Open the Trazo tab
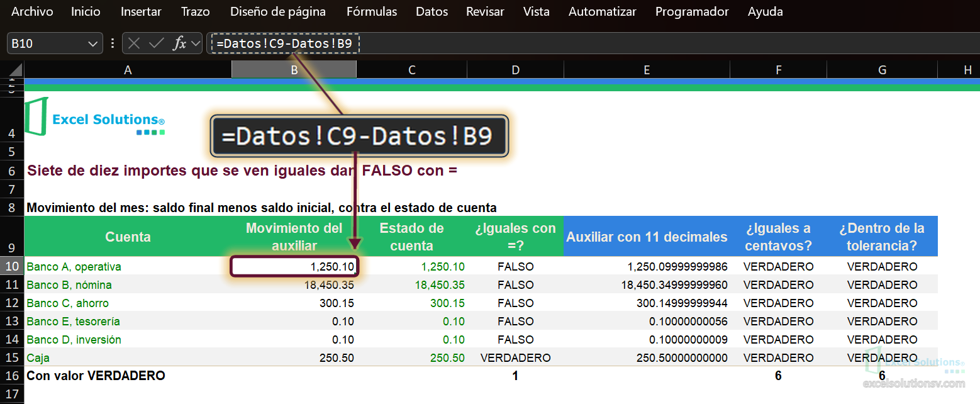 (196, 11)
